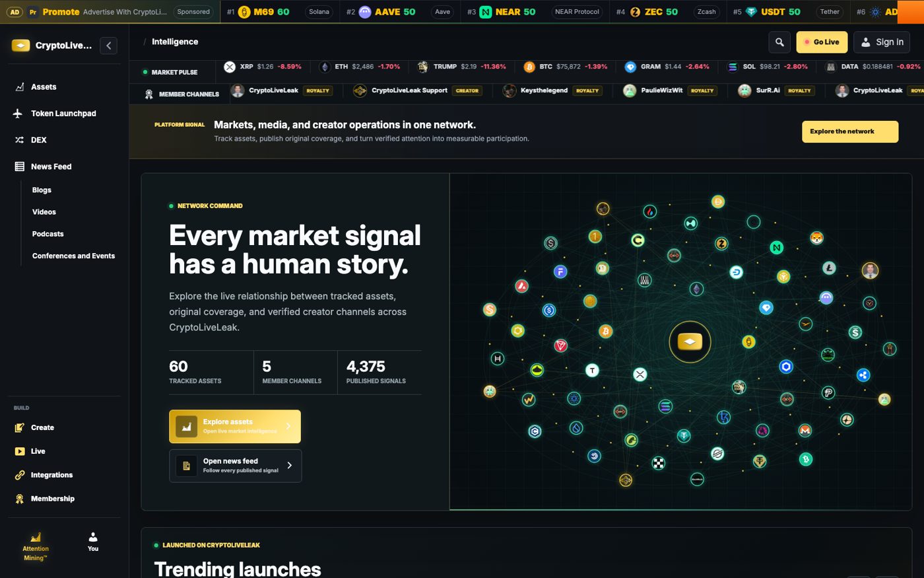This screenshot has height=578, width=924.
Task: Click the Sign in button
Action: pyautogui.click(x=882, y=42)
